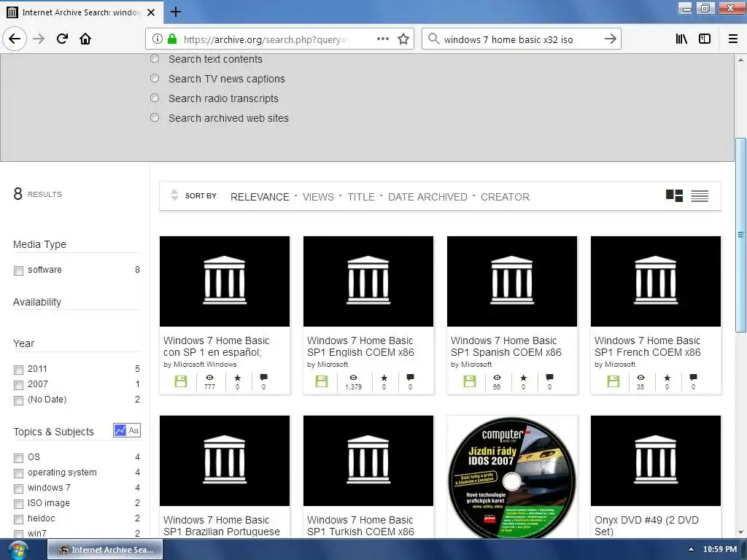Viewport: 747px width, 560px height.
Task: Check the heidoc topic filter
Action: (18, 518)
